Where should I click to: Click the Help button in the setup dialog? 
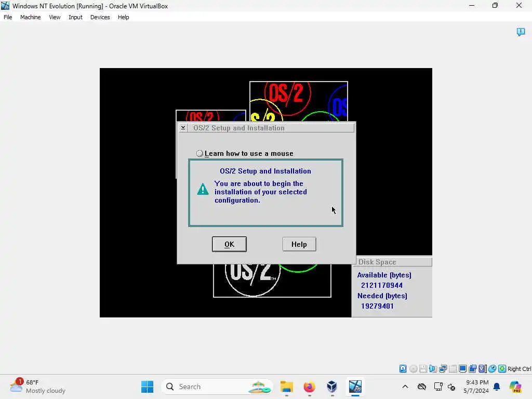tap(299, 244)
